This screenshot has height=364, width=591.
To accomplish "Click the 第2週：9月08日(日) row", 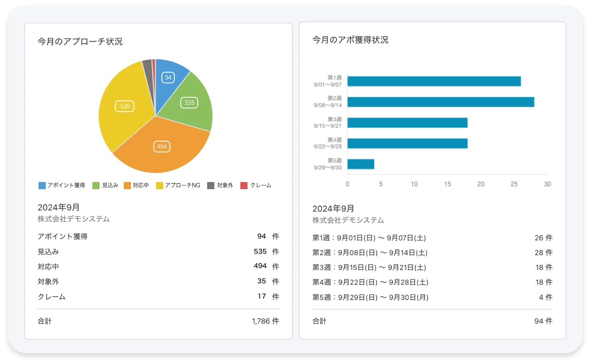I will pos(432,252).
